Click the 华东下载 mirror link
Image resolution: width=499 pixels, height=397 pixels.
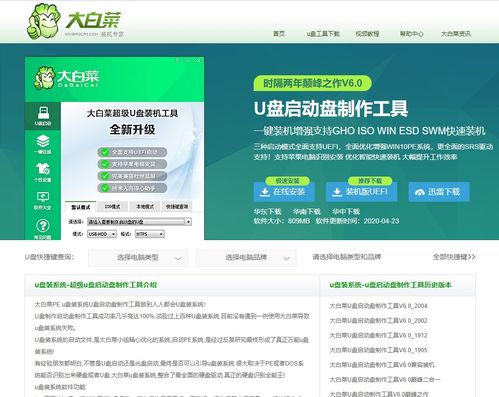coord(267,212)
